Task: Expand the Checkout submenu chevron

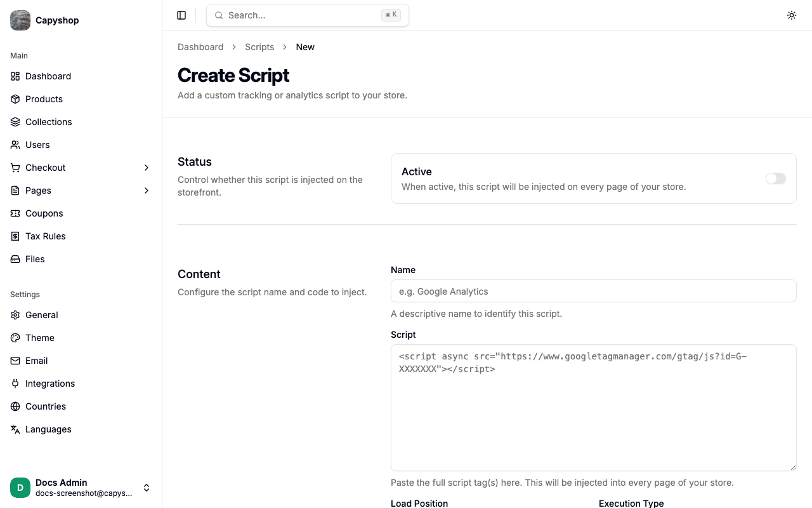Action: (x=147, y=168)
